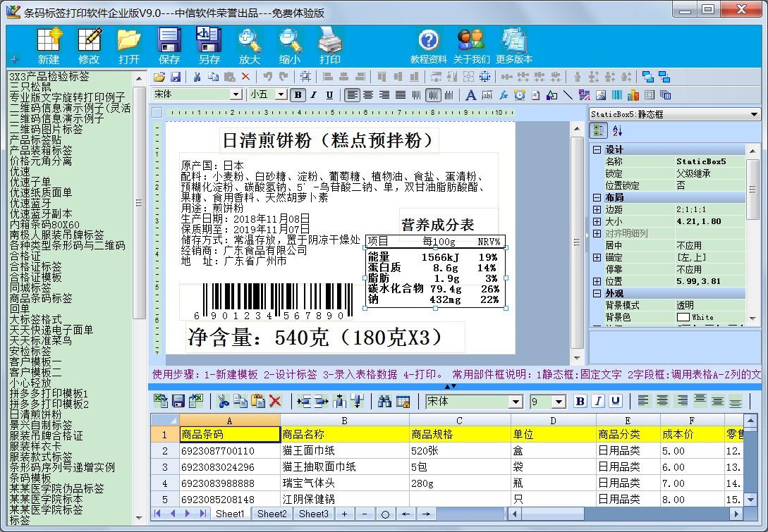Viewport: 768px width, 532px height.
Task: Toggle left text alignment in design toolbar
Action: click(352, 95)
